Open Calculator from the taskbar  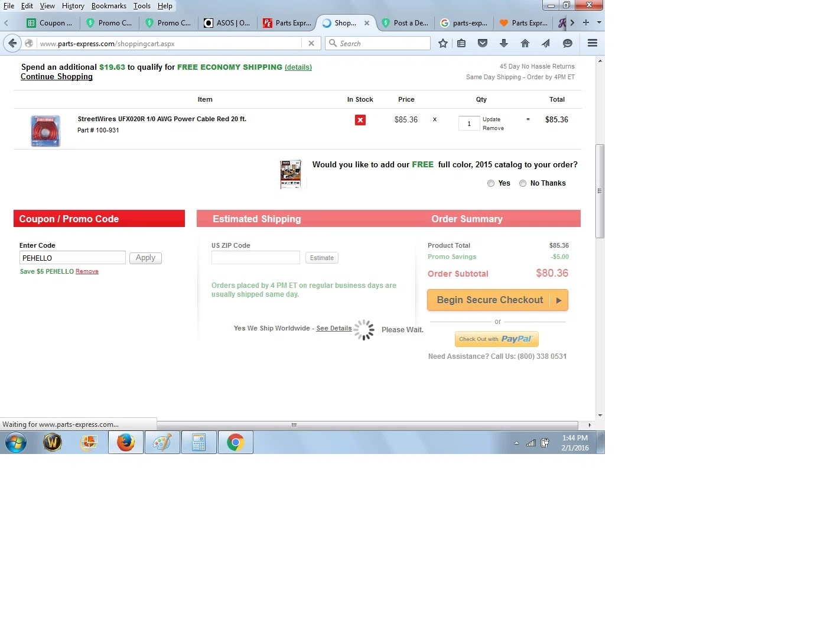[x=199, y=442]
